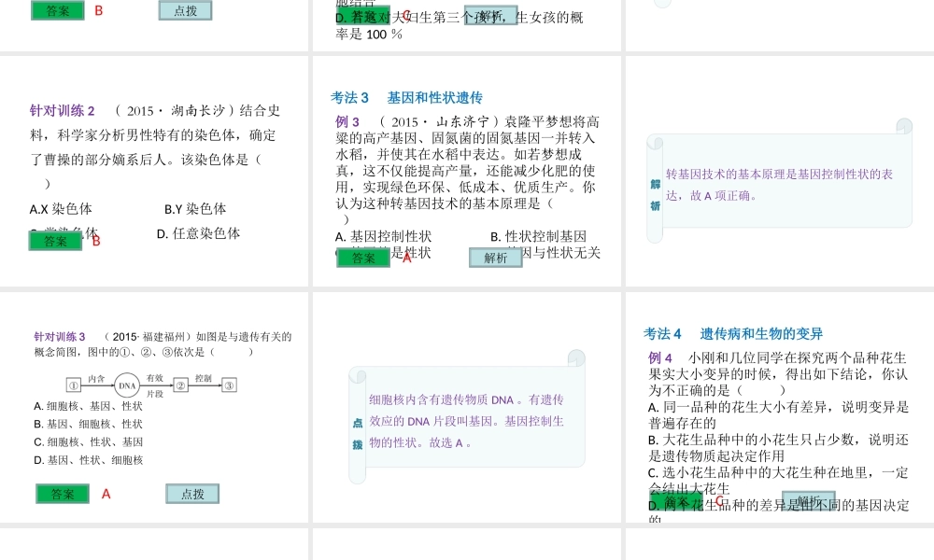Click the 考法 4 遗传病和生物的变异 heading
The image size is (934, 560).
[x=732, y=334]
